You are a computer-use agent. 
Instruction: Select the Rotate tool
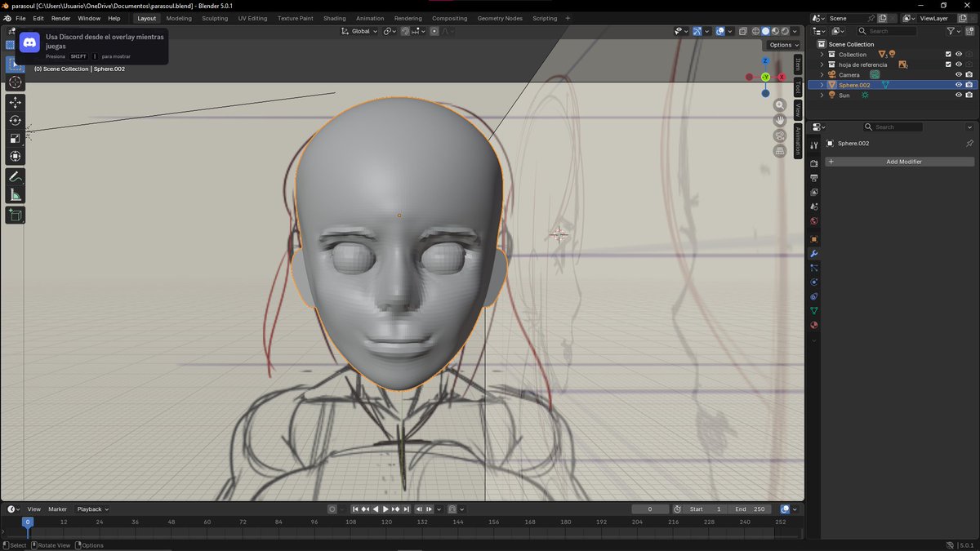pyautogui.click(x=16, y=120)
